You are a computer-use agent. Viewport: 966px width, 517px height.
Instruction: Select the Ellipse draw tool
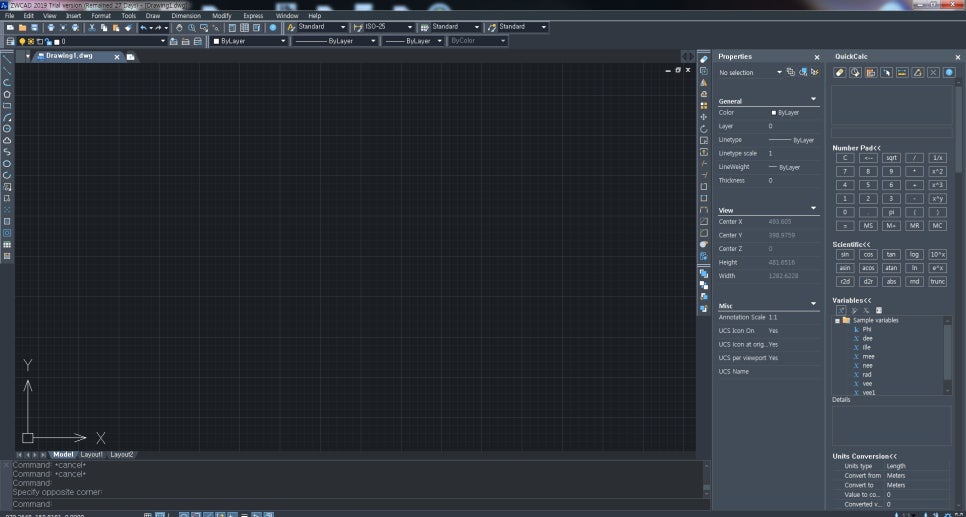(7, 164)
